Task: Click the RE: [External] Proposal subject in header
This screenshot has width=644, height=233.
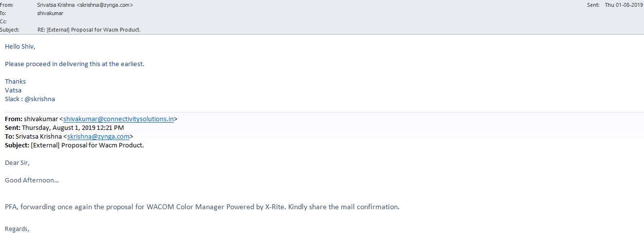Action: click(x=89, y=30)
